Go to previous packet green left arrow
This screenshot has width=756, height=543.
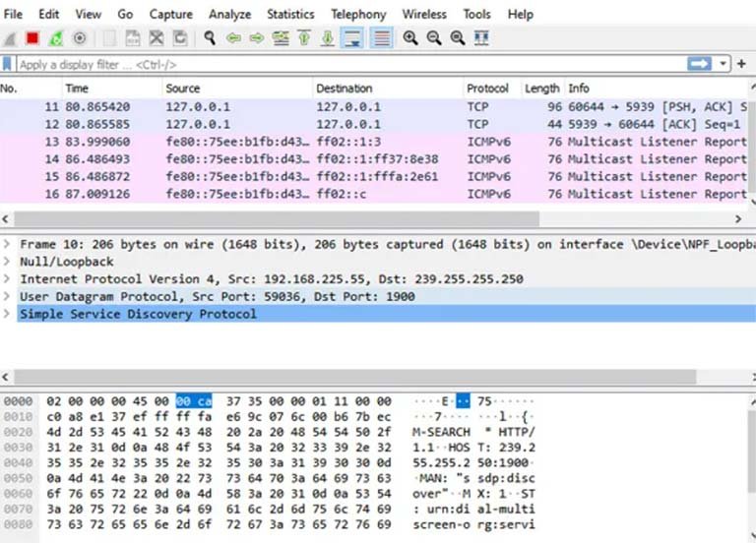(234, 38)
